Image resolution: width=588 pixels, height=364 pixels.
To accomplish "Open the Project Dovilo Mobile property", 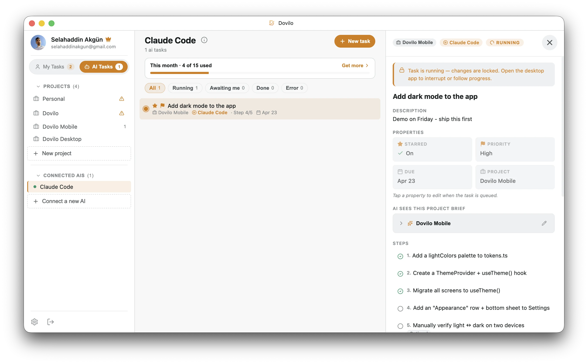I will (x=515, y=177).
